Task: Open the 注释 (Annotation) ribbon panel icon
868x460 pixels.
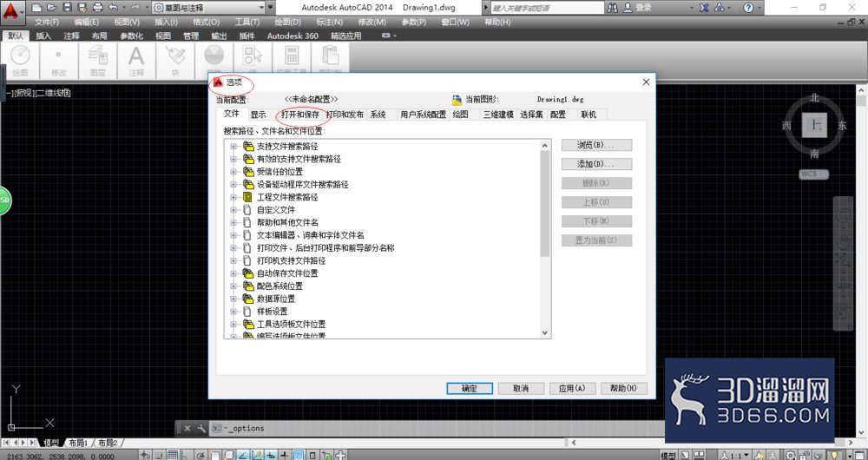Action: [136, 56]
